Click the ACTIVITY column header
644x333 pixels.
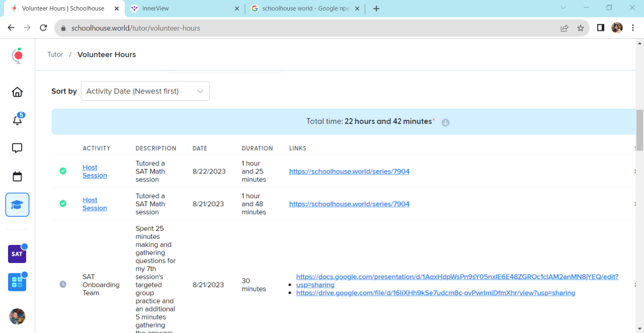97,148
